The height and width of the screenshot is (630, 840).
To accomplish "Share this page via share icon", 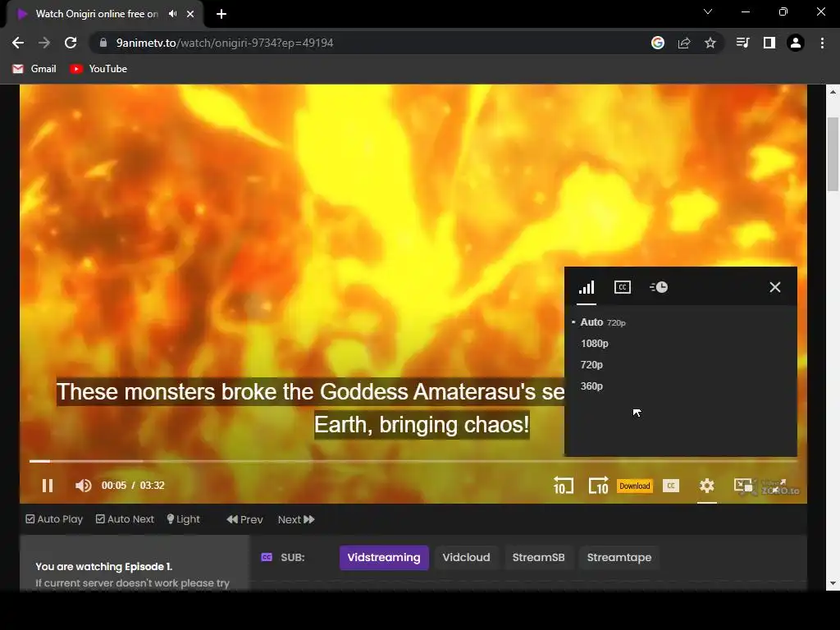I will point(684,43).
